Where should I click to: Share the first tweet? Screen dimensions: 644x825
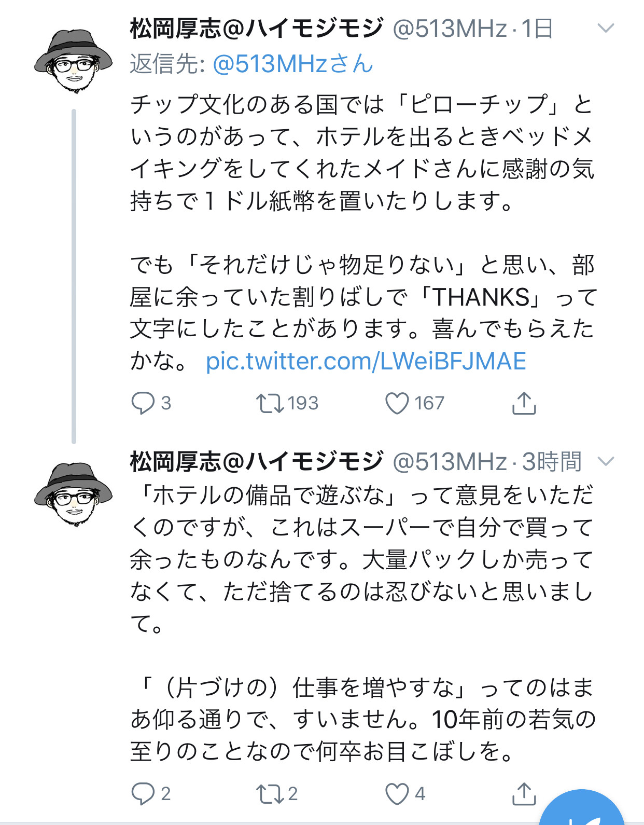(x=524, y=403)
